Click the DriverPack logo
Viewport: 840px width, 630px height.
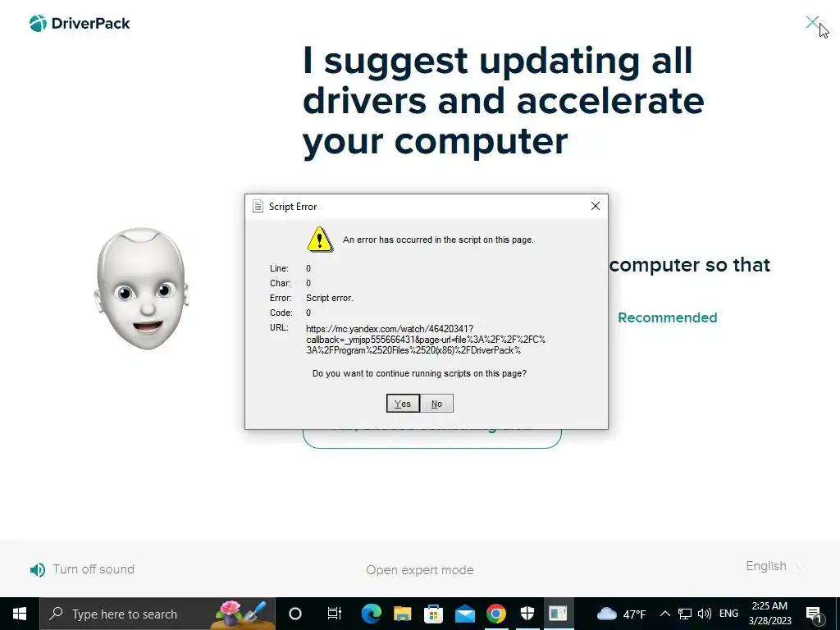(x=80, y=24)
